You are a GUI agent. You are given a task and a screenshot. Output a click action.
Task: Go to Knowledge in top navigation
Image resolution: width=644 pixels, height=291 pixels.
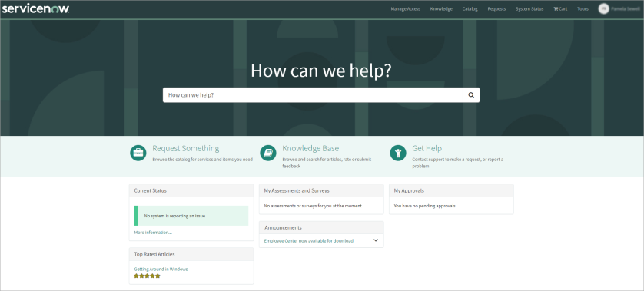(441, 8)
